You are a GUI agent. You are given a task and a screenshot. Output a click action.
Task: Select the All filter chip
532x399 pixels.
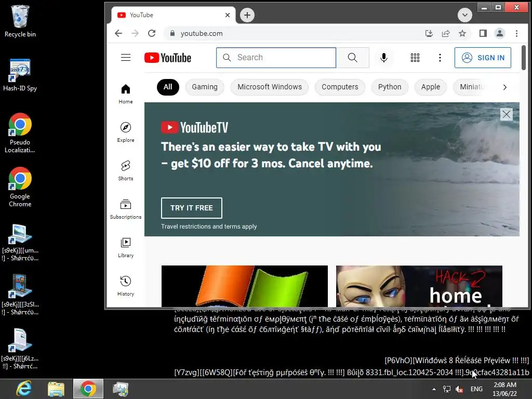[168, 87]
